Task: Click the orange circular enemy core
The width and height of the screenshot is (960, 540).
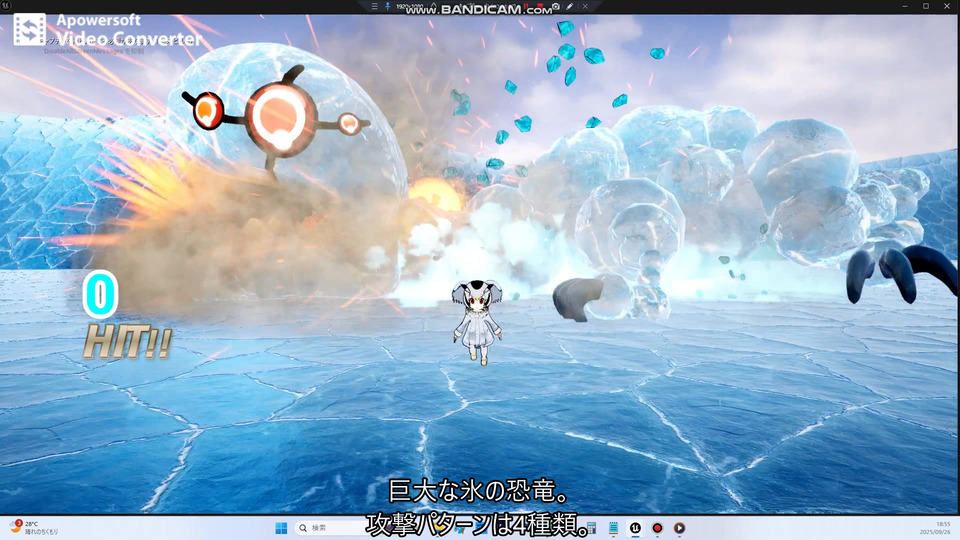Action: point(280,118)
